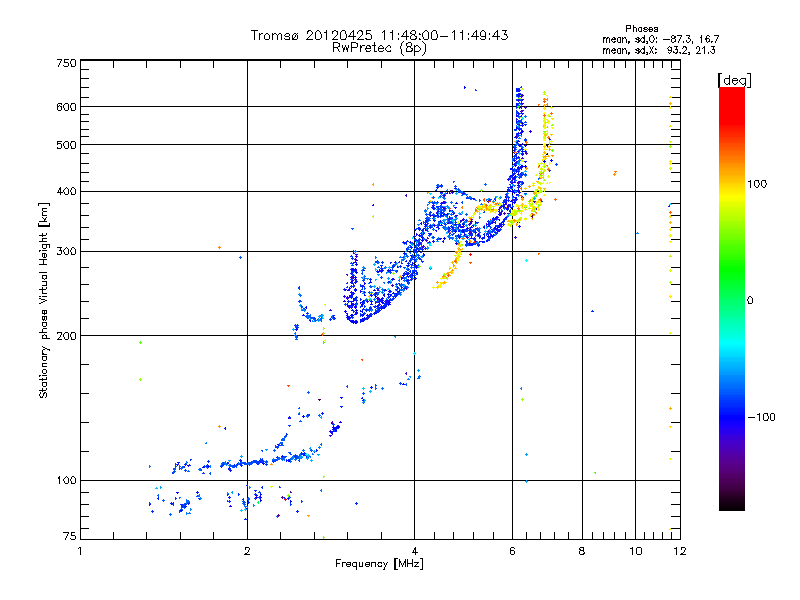Click the 'mean, sd,X: 93.2, 21.3' line
Viewport: 800px width, 600px height.
tap(659, 50)
